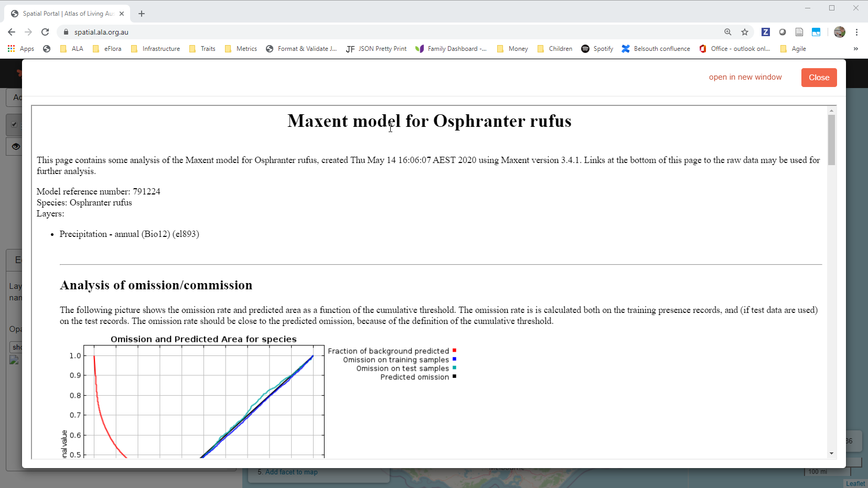The height and width of the screenshot is (488, 868).
Task: Reload the page
Action: (x=45, y=32)
